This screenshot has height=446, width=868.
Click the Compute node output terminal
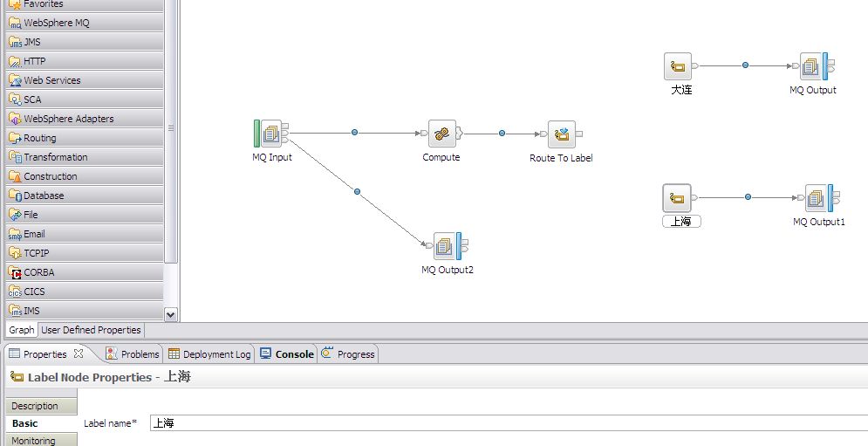(459, 133)
